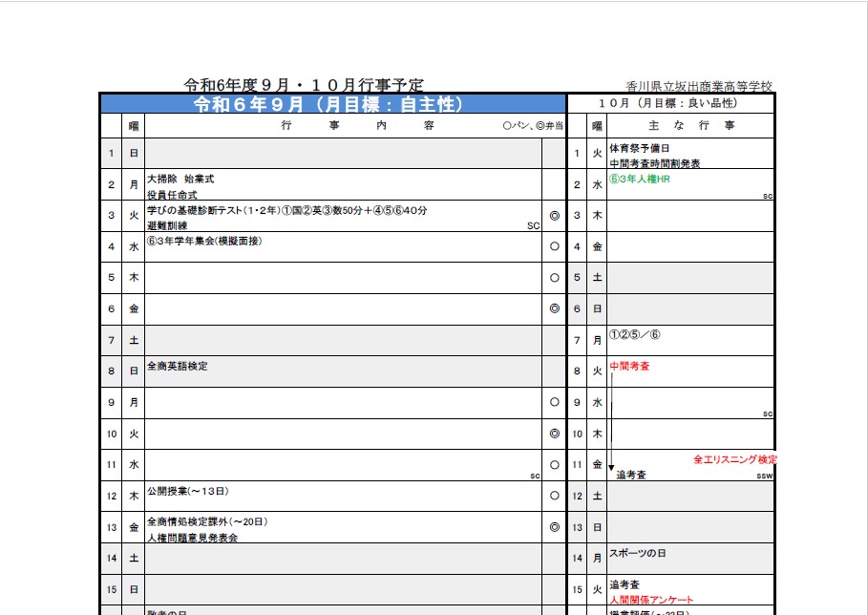868x615 pixels.
Task: Select weekday 金 for October 4
Action: tap(597, 246)
